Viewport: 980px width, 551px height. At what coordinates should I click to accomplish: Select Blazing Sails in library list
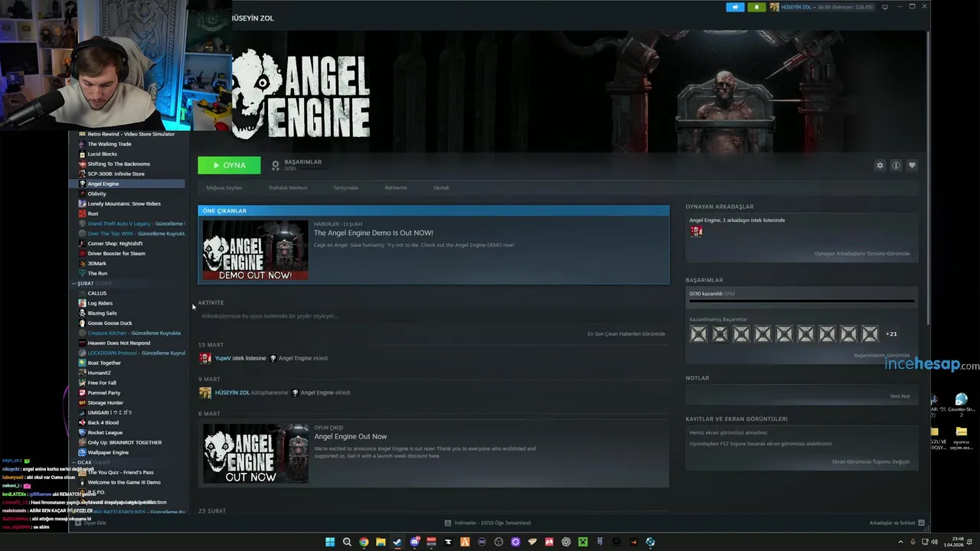coord(102,313)
